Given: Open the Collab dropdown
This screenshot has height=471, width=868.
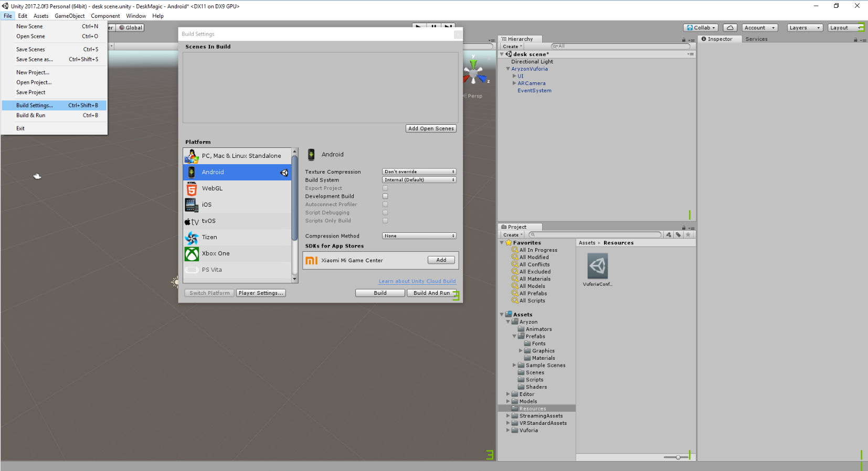Looking at the screenshot, I should (701, 28).
